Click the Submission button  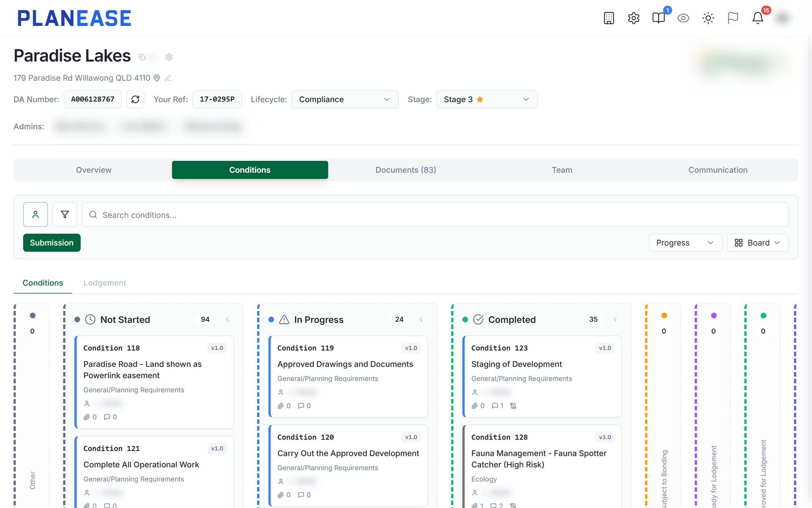[52, 243]
